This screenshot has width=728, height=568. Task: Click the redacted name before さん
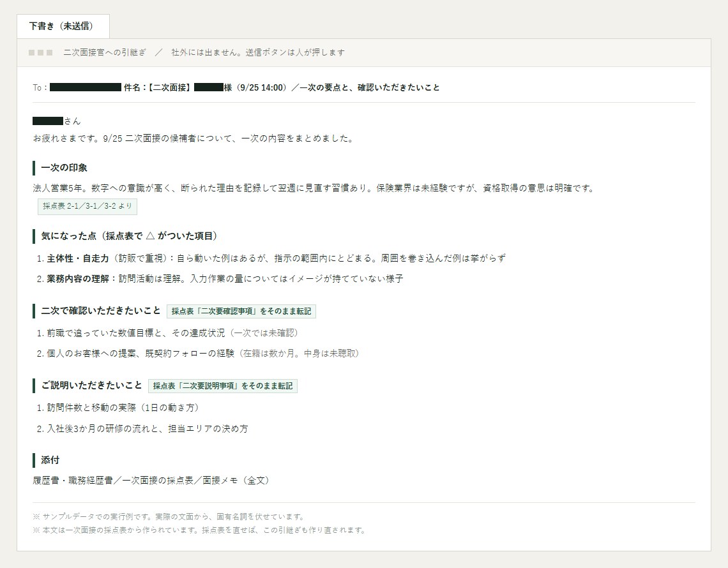coord(48,121)
